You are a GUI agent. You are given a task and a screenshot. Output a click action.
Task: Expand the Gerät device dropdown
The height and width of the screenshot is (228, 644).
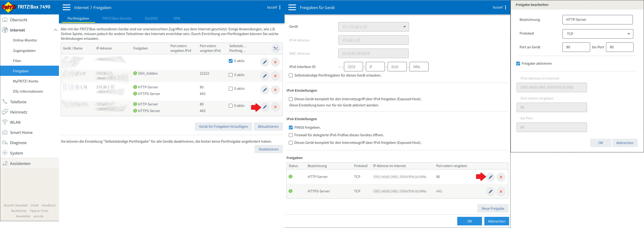[x=373, y=27]
